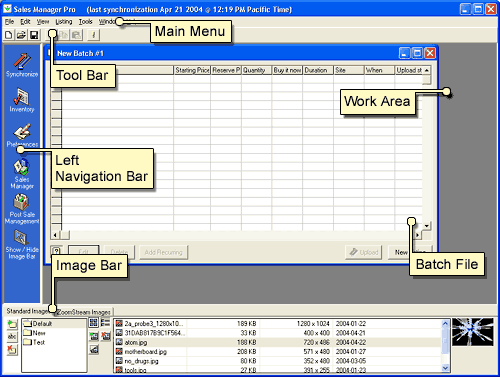Switch the image list to thumbnail grid view
Viewport: 500px width, 377px height.
tap(94, 322)
